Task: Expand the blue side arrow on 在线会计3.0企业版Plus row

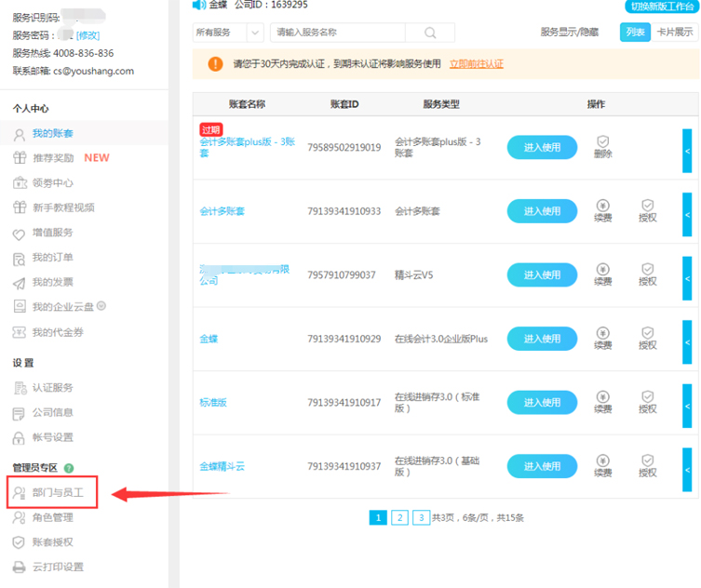Action: click(687, 342)
